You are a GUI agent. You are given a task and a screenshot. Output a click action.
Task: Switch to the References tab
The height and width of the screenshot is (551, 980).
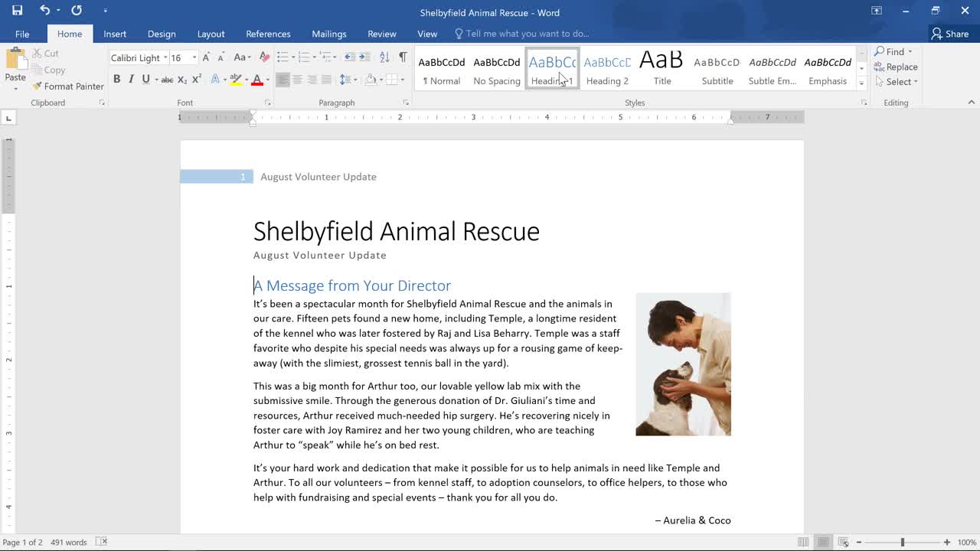click(x=268, y=34)
